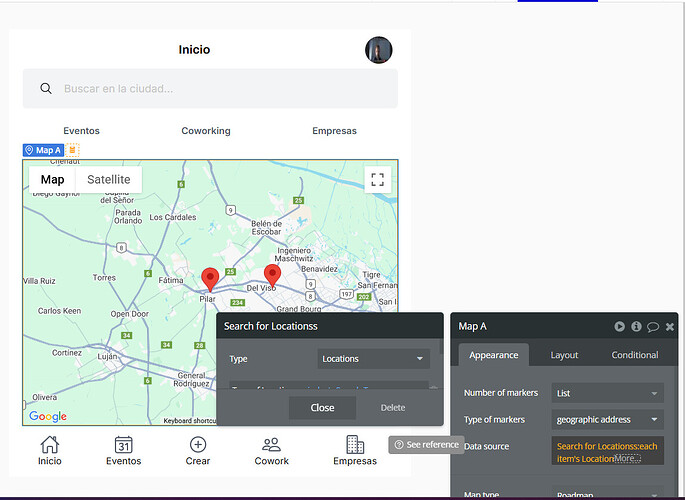Click the Buscar en la ciudad search field
The width and height of the screenshot is (685, 500).
(x=210, y=89)
